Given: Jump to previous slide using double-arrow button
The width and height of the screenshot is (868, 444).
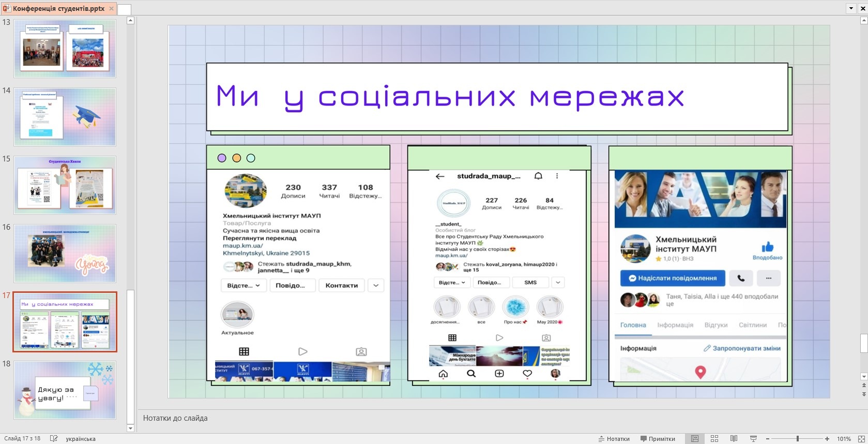Looking at the screenshot, I should point(863,386).
